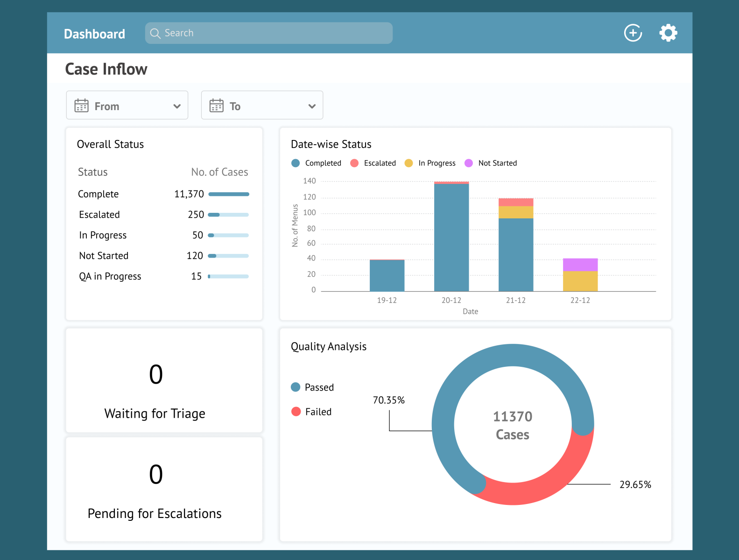This screenshot has width=739, height=560.
Task: Click the Complete progress bar
Action: pos(229,194)
